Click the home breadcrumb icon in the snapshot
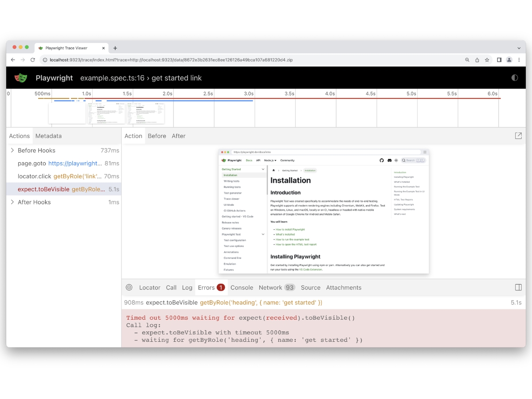 (274, 170)
